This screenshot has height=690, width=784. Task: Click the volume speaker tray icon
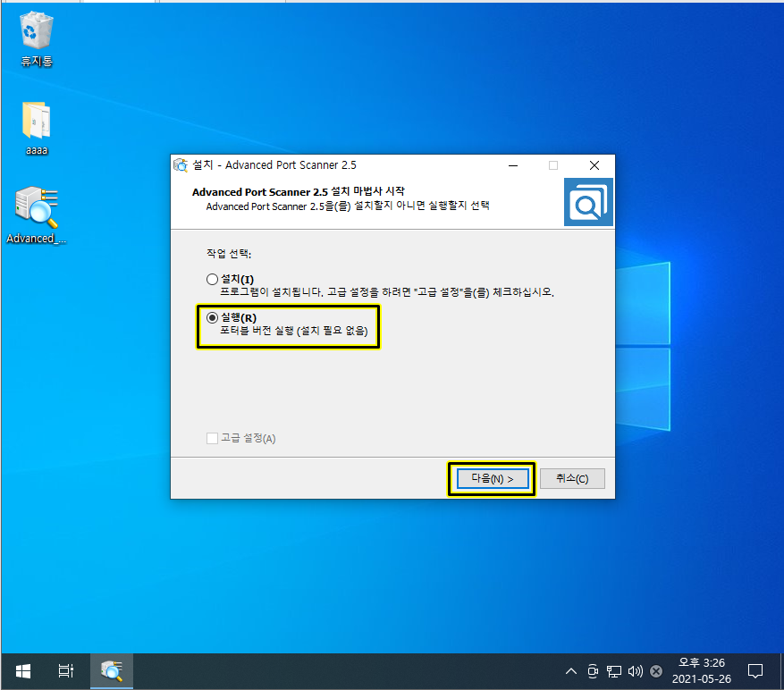[x=635, y=671]
